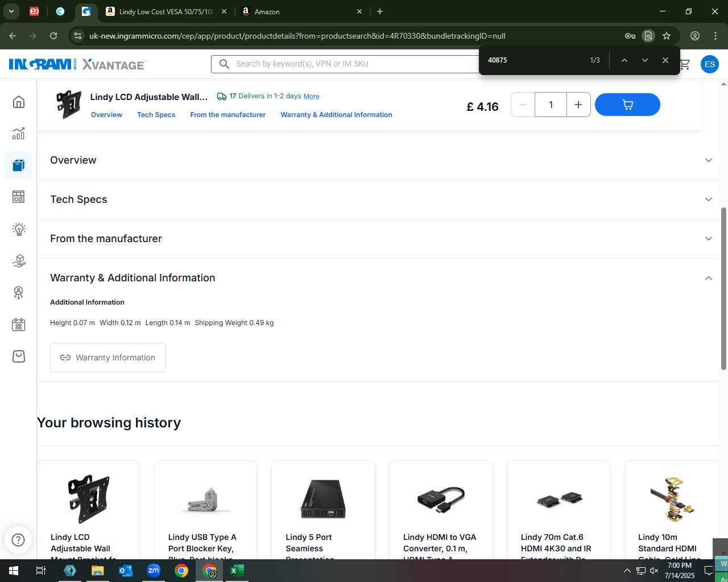
Task: Open Zoom from the taskbar
Action: click(x=154, y=571)
